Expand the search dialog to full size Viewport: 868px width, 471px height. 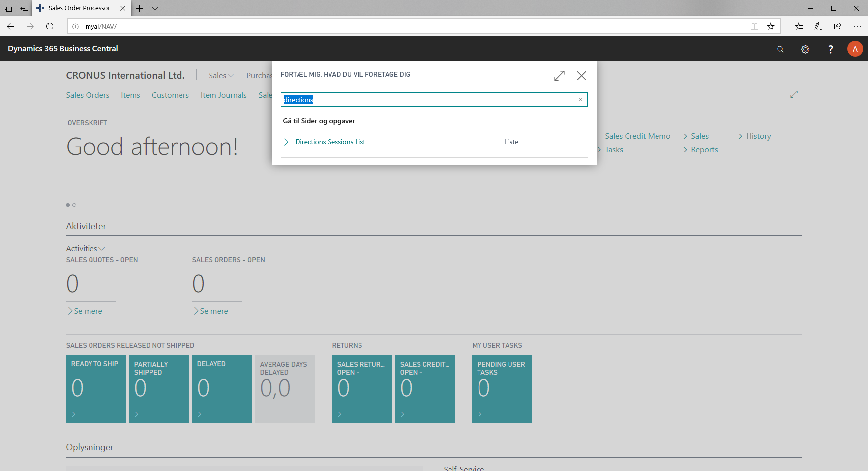(559, 76)
